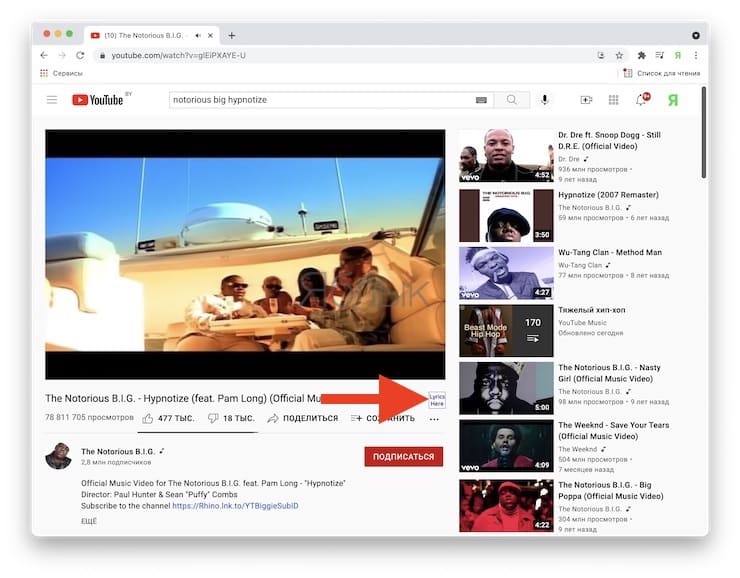Screen dimensions: 740x578
Task: Click the '2,8 млн подписчиков' subscriber count
Action: tap(116, 462)
